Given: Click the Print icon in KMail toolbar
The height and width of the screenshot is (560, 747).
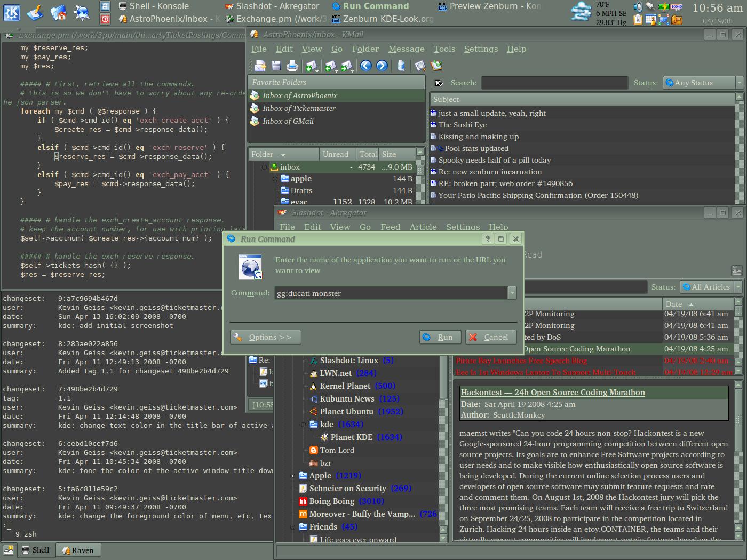Looking at the screenshot, I should point(292,66).
